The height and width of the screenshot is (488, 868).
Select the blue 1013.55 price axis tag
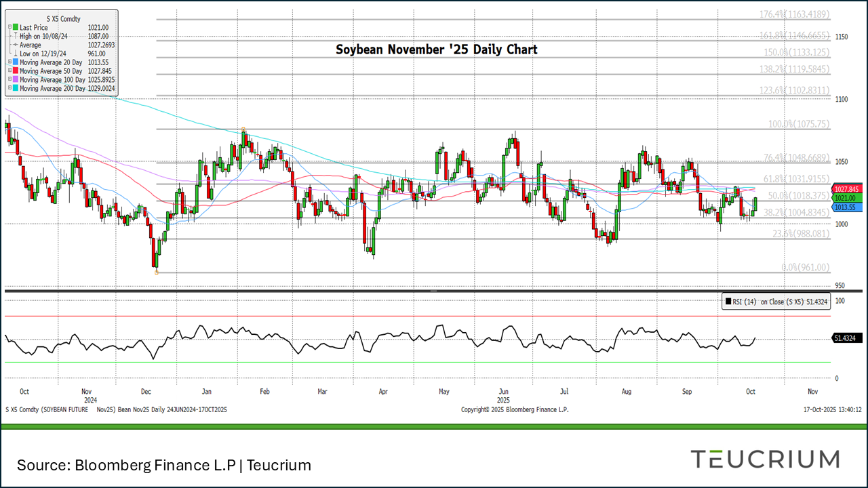pyautogui.click(x=847, y=207)
